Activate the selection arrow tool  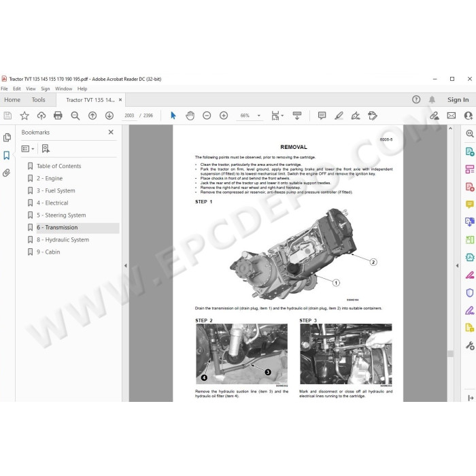[173, 116]
